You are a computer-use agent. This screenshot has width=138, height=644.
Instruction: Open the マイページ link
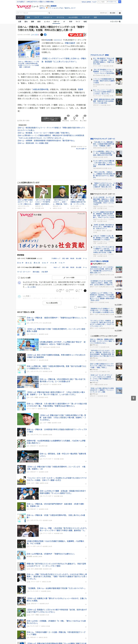(103, 13)
